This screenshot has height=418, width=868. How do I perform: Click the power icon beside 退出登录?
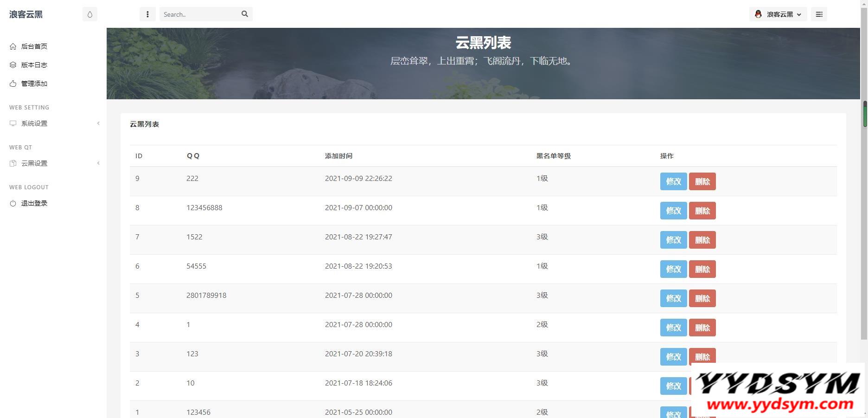tap(13, 203)
